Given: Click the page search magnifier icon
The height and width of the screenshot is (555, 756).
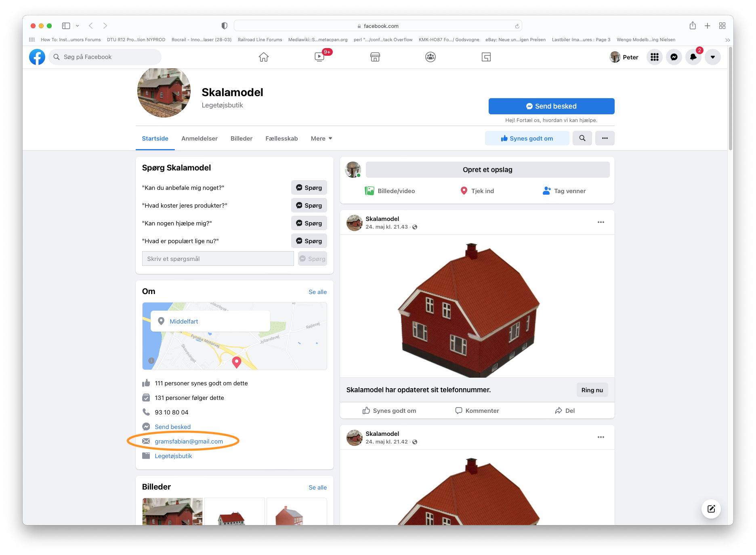Looking at the screenshot, I should point(582,138).
